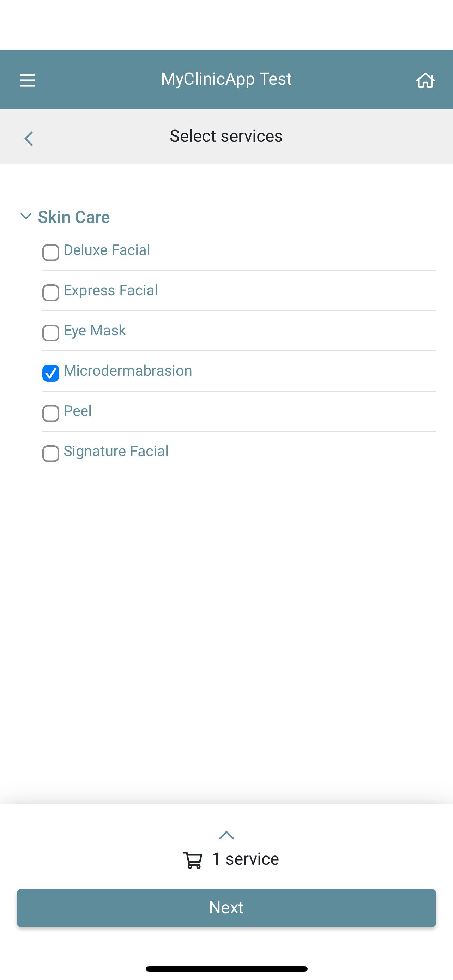Expand the cart summary with the up chevron
The width and height of the screenshot is (453, 980).
click(x=226, y=835)
